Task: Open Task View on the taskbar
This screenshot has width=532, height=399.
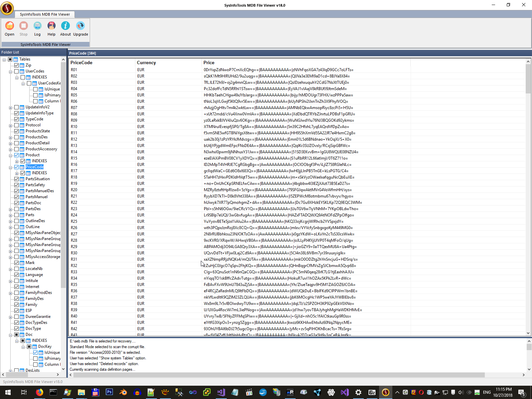Action: pyautogui.click(x=24, y=392)
